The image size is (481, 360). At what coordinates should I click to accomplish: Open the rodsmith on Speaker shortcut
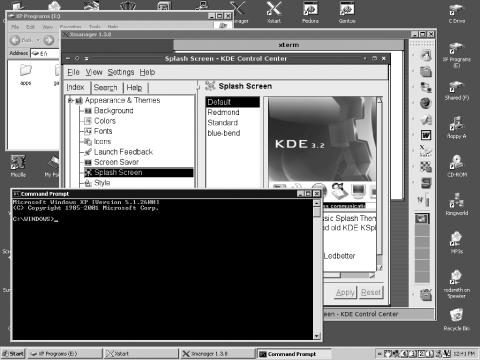[x=456, y=284]
